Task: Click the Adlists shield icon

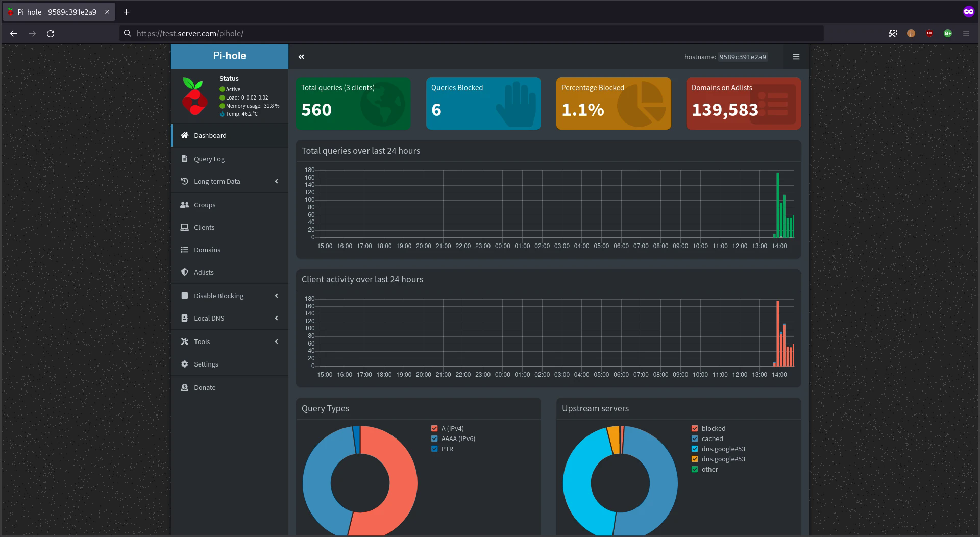Action: click(x=185, y=272)
